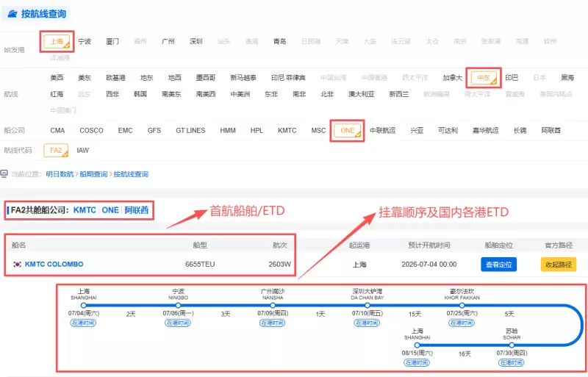Choose FA2 route code

click(x=56, y=151)
